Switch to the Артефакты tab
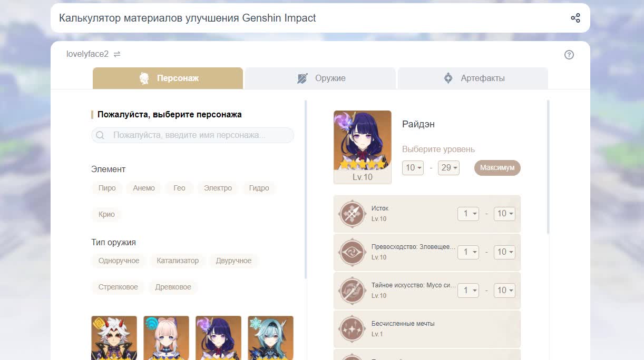Image resolution: width=644 pixels, height=360 pixels. [x=473, y=78]
